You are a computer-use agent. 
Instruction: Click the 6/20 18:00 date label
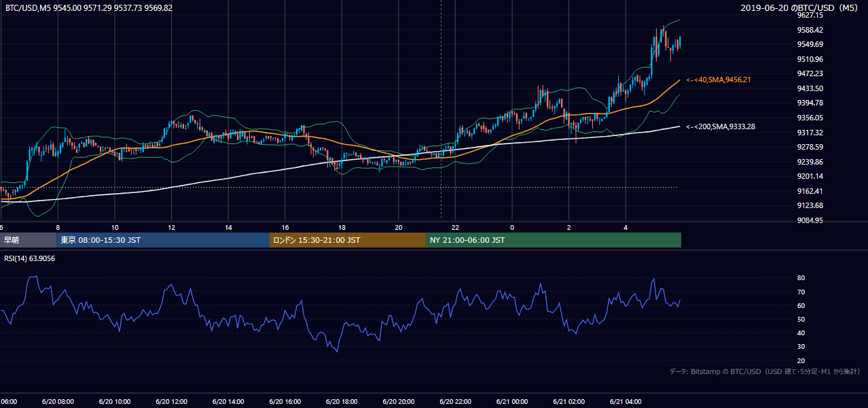(341, 402)
